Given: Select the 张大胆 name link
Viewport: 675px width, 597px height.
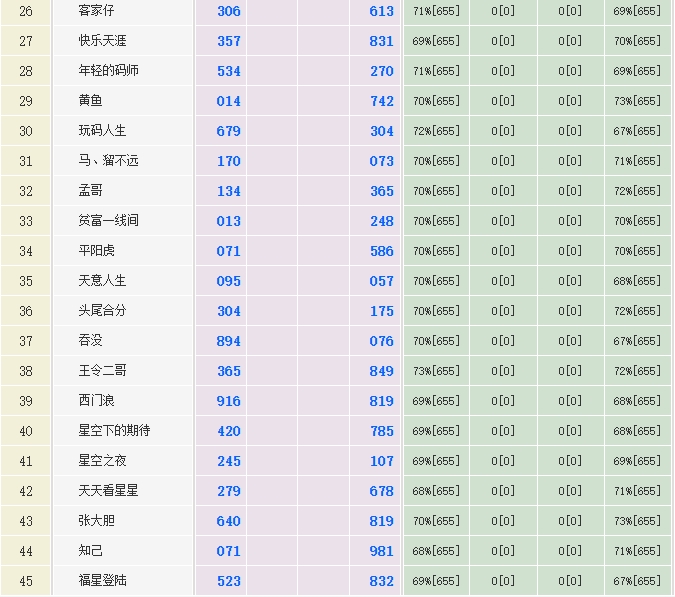Looking at the screenshot, I should [96, 521].
